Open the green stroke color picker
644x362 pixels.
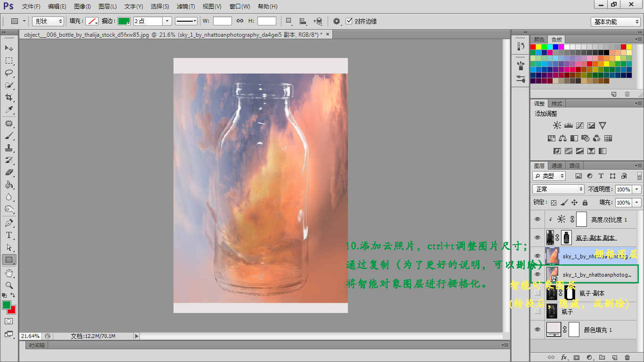pyautogui.click(x=124, y=21)
